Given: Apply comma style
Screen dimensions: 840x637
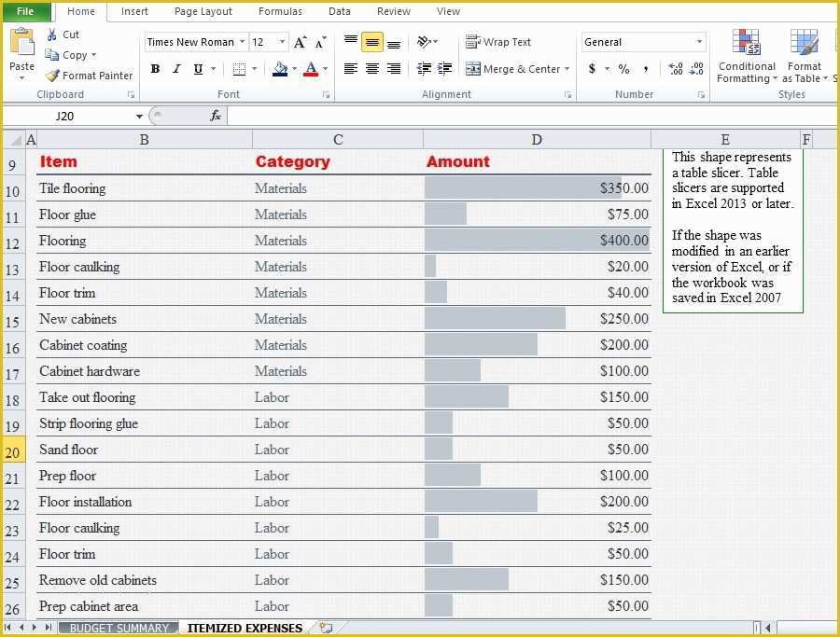Looking at the screenshot, I should pyautogui.click(x=646, y=68).
